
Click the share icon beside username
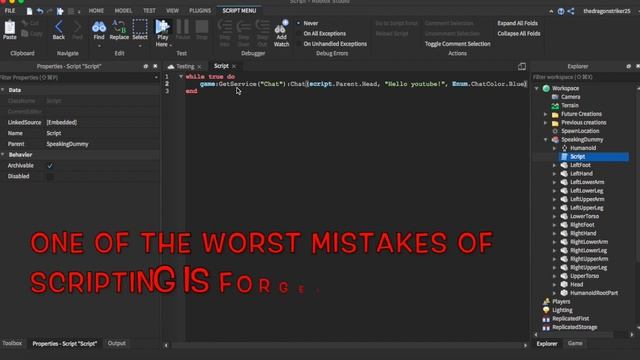(571, 11)
